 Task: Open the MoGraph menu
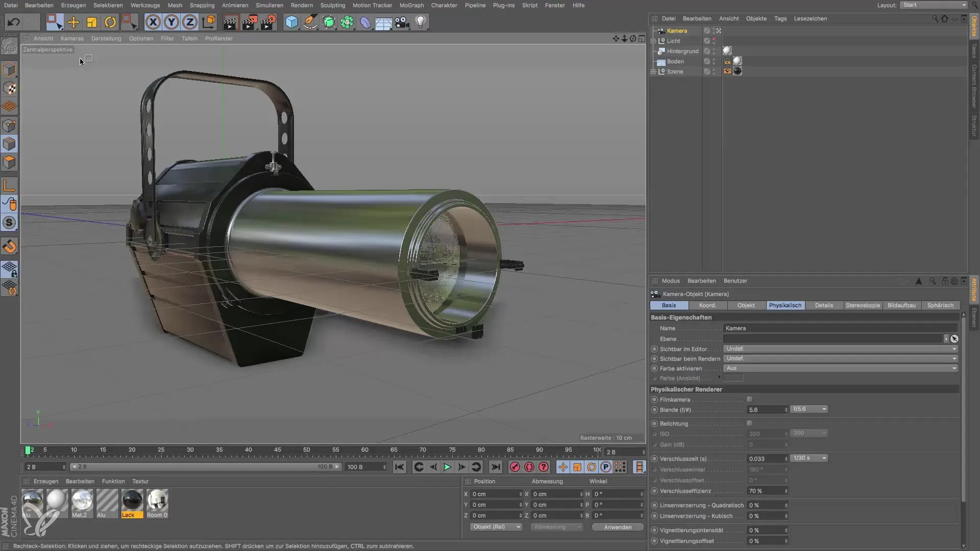point(411,5)
